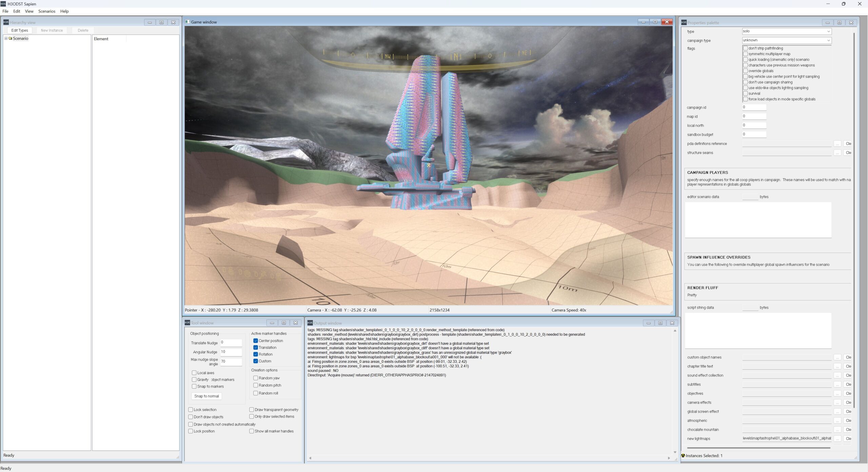
Task: Click the Angular Nudge input field
Action: point(231,352)
